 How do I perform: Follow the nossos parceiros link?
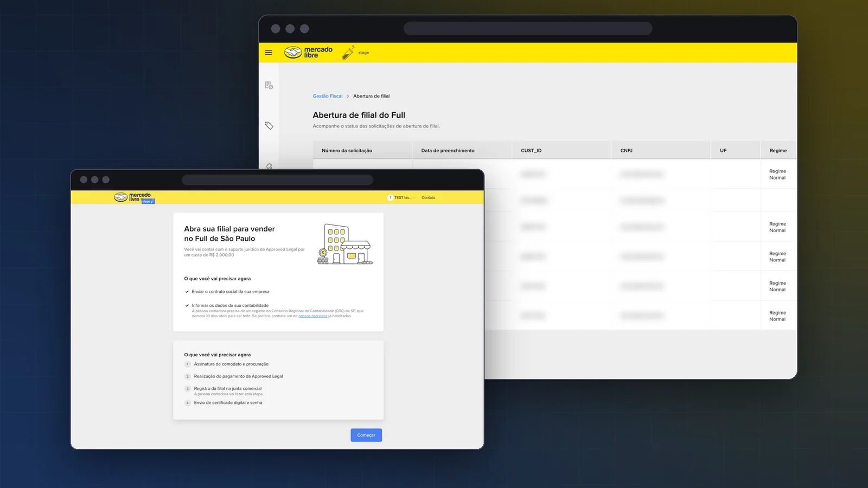(x=313, y=316)
